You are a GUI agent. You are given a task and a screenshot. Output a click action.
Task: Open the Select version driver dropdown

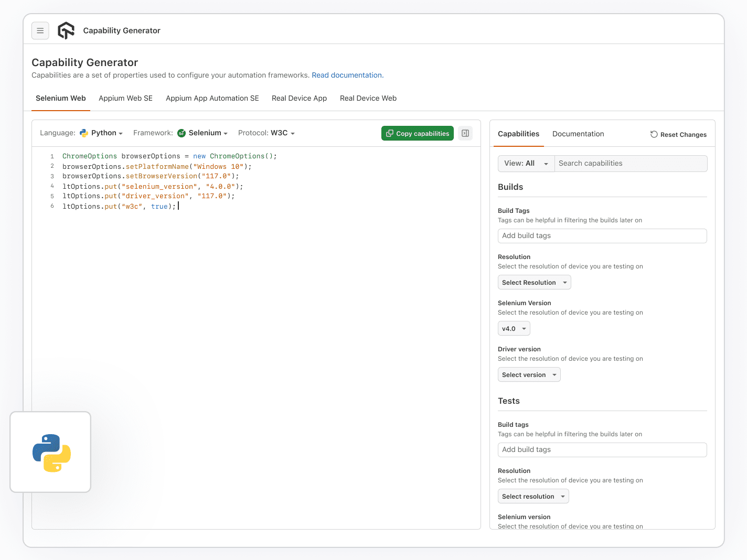pos(529,375)
